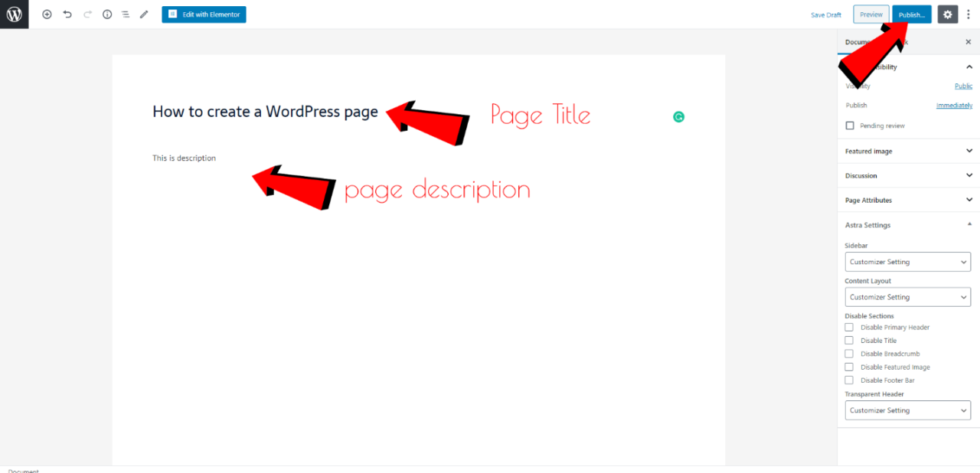980x473 pixels.
Task: Open the content structure details icon
Action: click(107, 14)
